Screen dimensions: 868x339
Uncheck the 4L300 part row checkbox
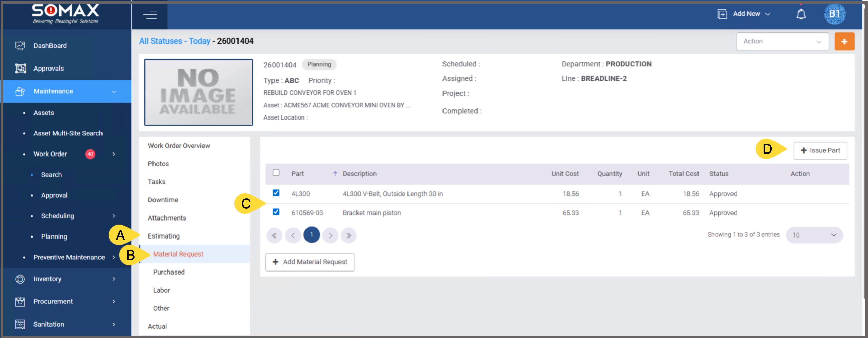[276, 193]
